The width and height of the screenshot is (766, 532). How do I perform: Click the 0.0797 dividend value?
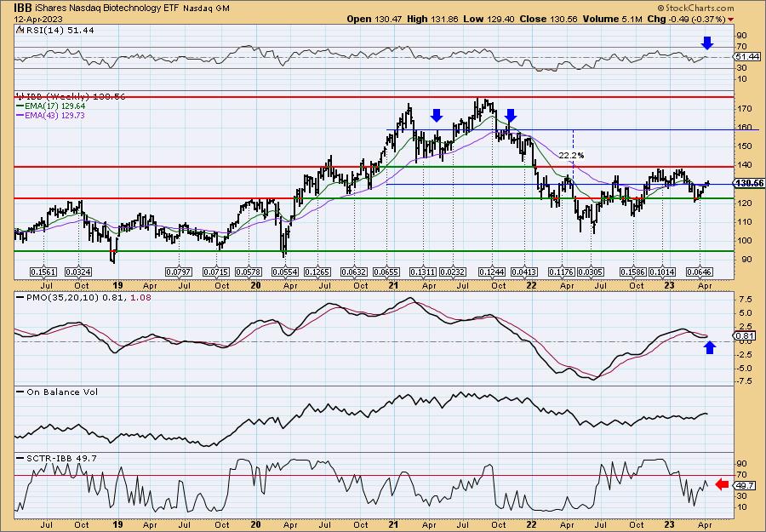[179, 272]
